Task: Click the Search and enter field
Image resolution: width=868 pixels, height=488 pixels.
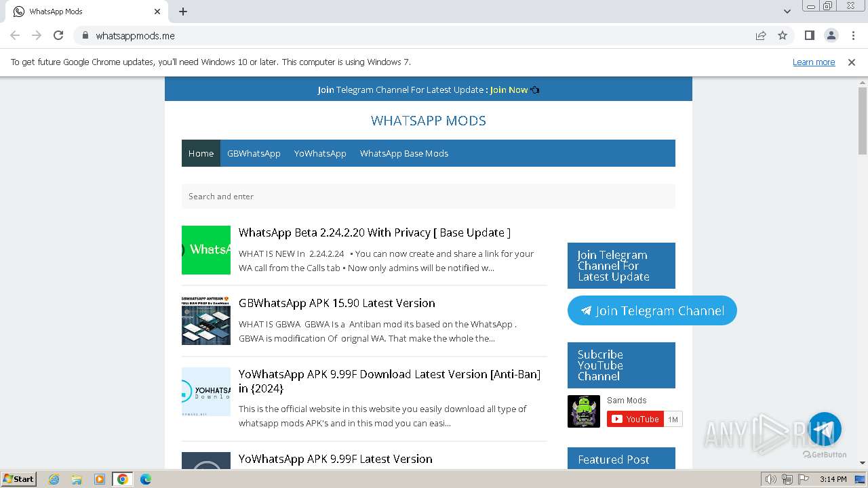Action: [429, 197]
